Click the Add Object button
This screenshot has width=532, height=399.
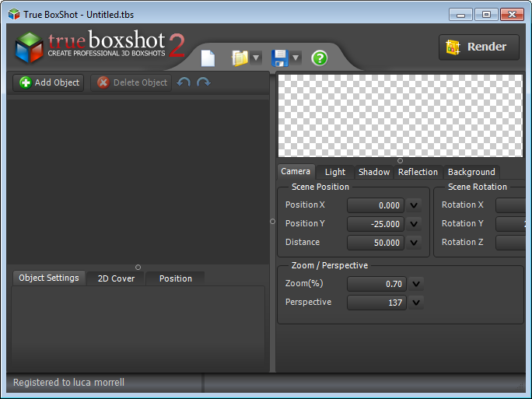(x=48, y=82)
